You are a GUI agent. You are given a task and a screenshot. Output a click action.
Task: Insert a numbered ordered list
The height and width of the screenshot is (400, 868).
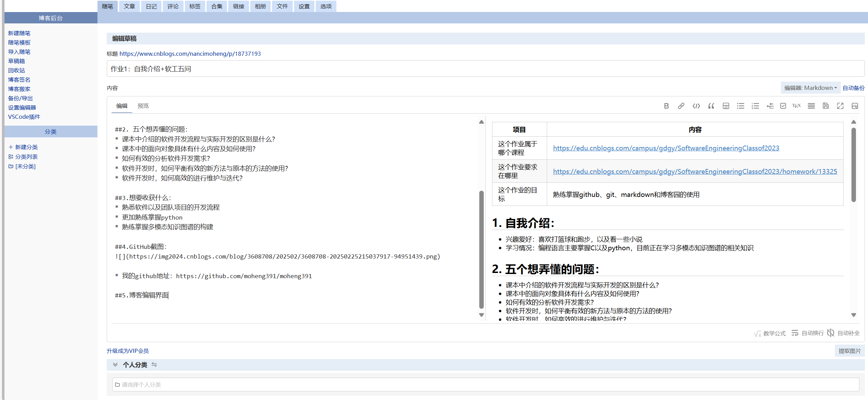(x=755, y=106)
